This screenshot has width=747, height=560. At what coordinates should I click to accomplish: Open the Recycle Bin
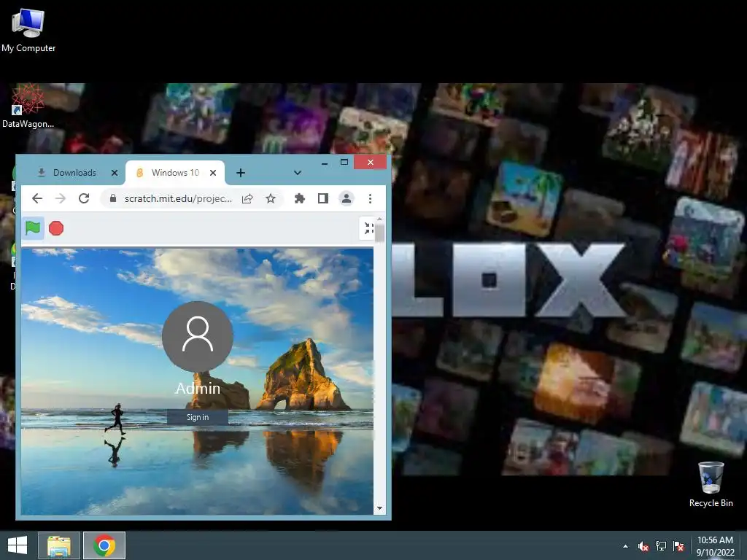tap(711, 485)
